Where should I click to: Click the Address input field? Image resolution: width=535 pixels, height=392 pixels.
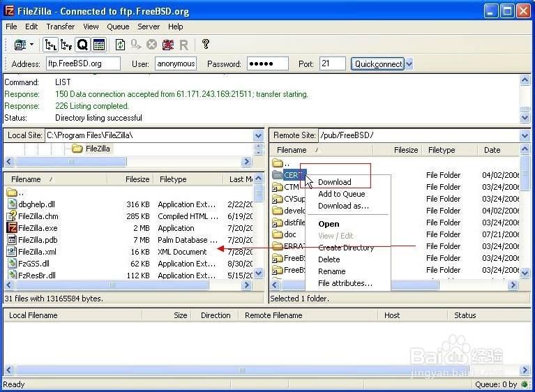click(x=83, y=63)
